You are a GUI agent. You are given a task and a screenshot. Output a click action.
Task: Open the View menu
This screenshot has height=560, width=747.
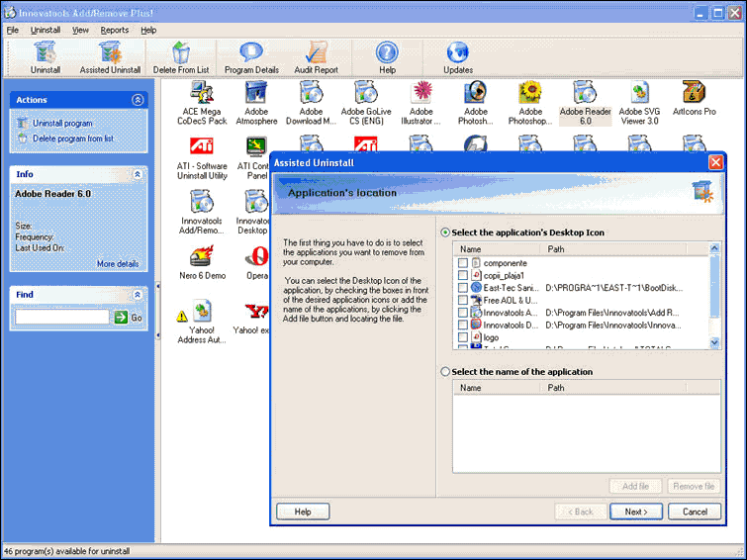[x=80, y=30]
